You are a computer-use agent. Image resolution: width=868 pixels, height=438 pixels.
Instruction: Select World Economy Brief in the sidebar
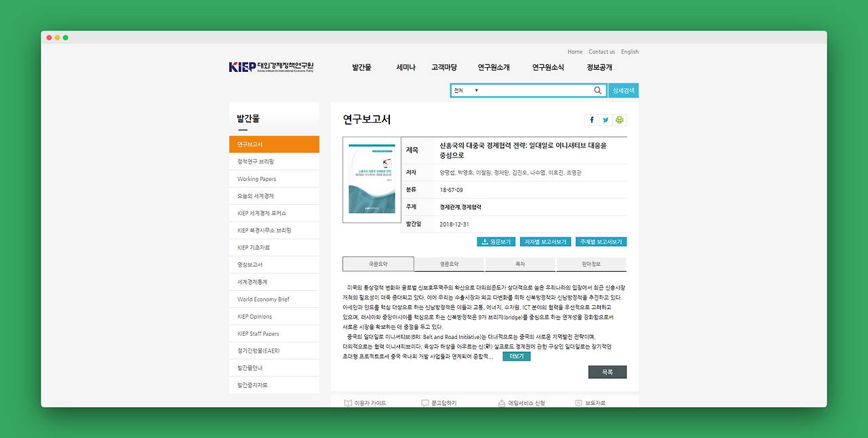tap(274, 299)
